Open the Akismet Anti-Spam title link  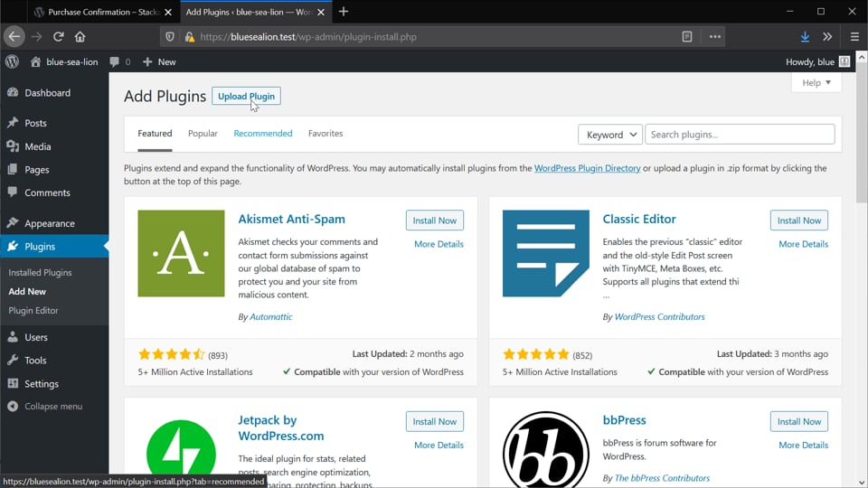tap(291, 219)
